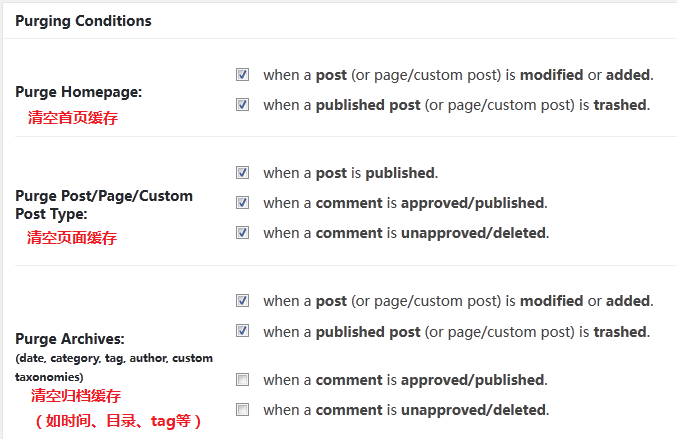Click the 'Purge Homepage:' section label
This screenshot has width=677, height=439.
(x=79, y=92)
